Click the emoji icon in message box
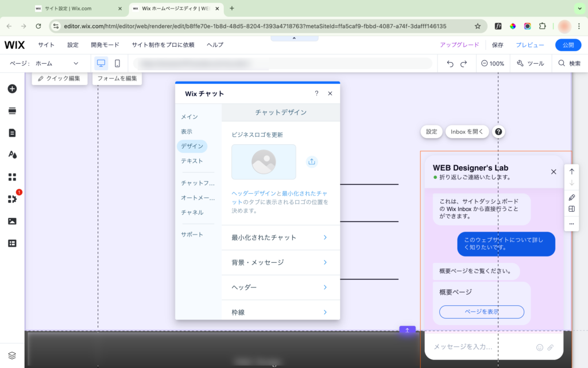588x368 pixels. click(x=540, y=347)
